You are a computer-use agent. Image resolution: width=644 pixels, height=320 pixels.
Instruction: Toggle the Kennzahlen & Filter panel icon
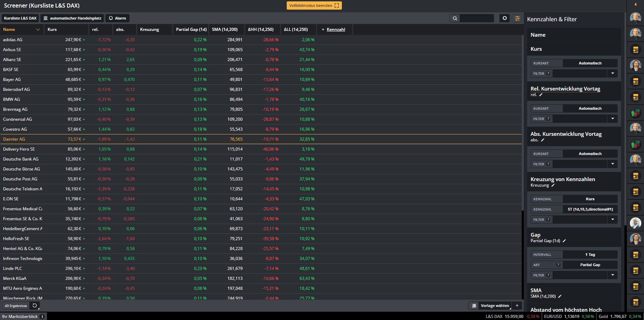[x=517, y=18]
